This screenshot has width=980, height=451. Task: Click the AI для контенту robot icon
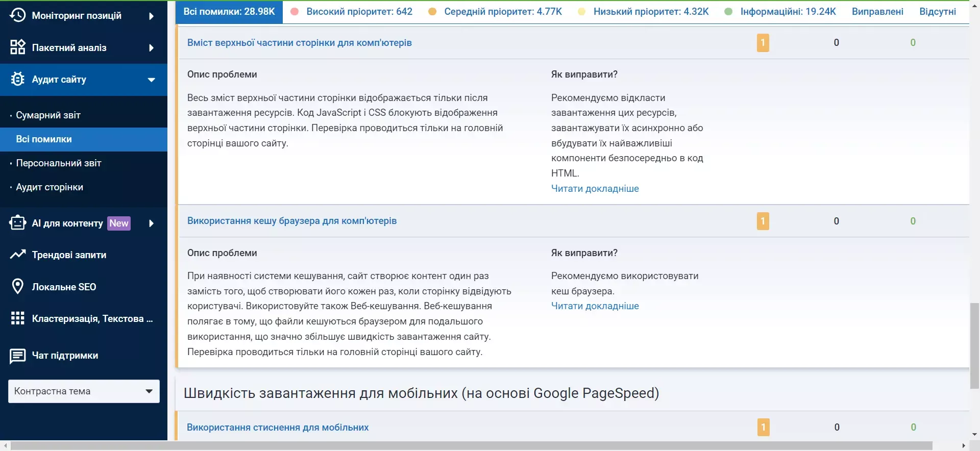tap(17, 223)
